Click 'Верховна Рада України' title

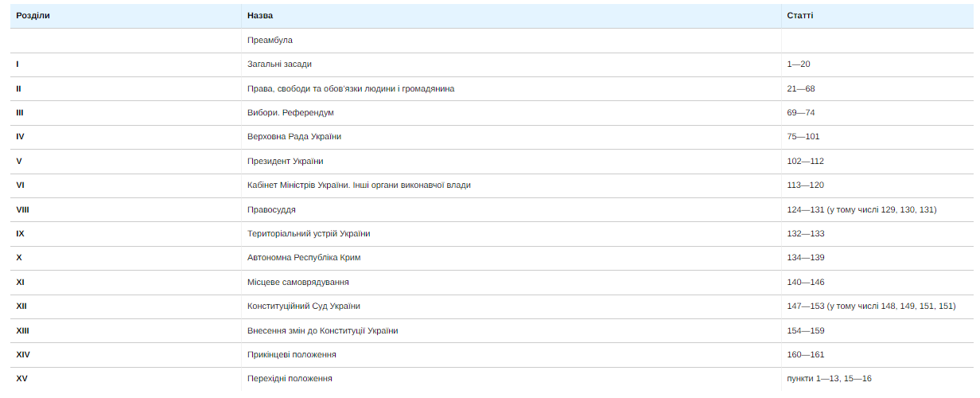click(x=294, y=137)
